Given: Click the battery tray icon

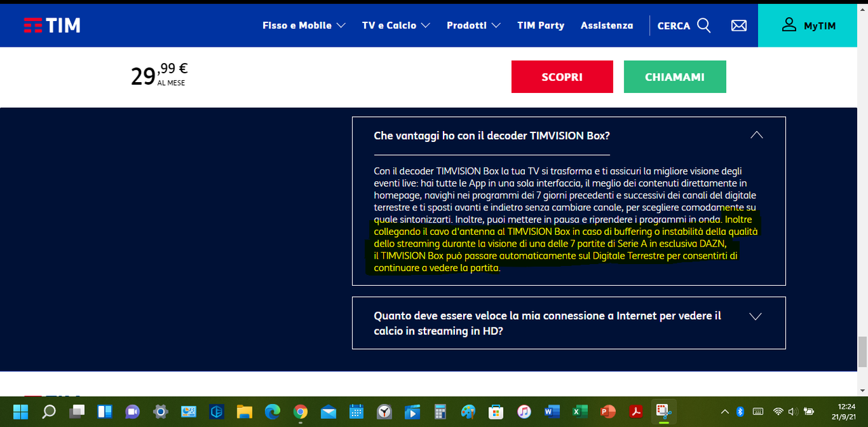Looking at the screenshot, I should [808, 411].
